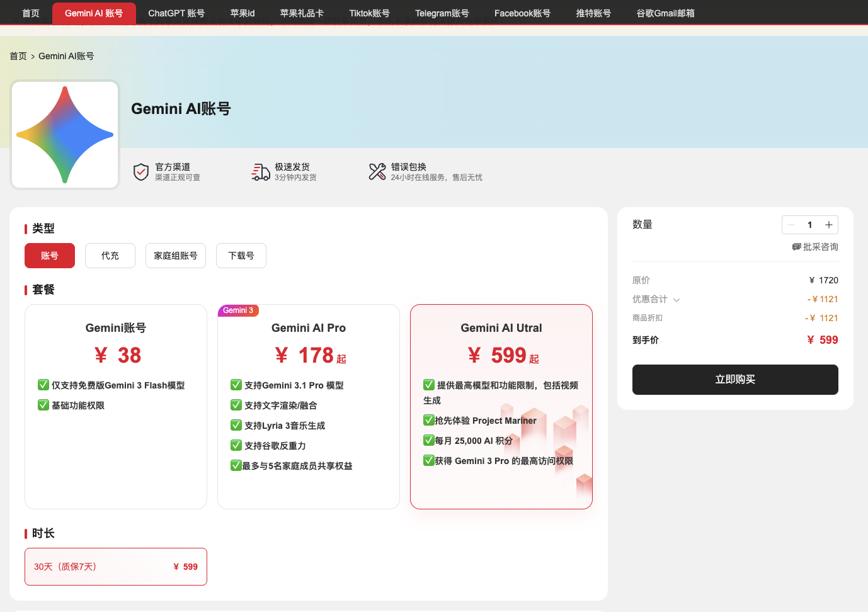This screenshot has width=868, height=612.
Task: Click the 商品折扣 -¥1121 value
Action: (x=821, y=318)
